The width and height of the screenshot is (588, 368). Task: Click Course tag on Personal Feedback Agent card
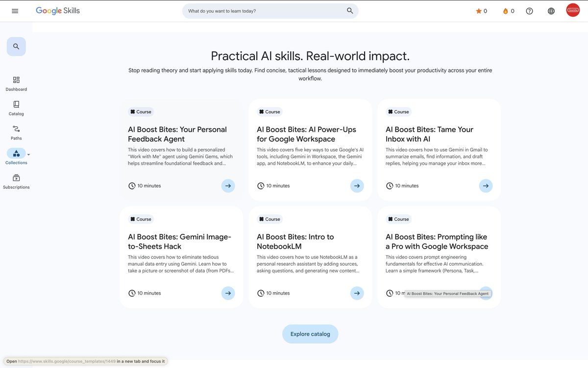point(141,112)
